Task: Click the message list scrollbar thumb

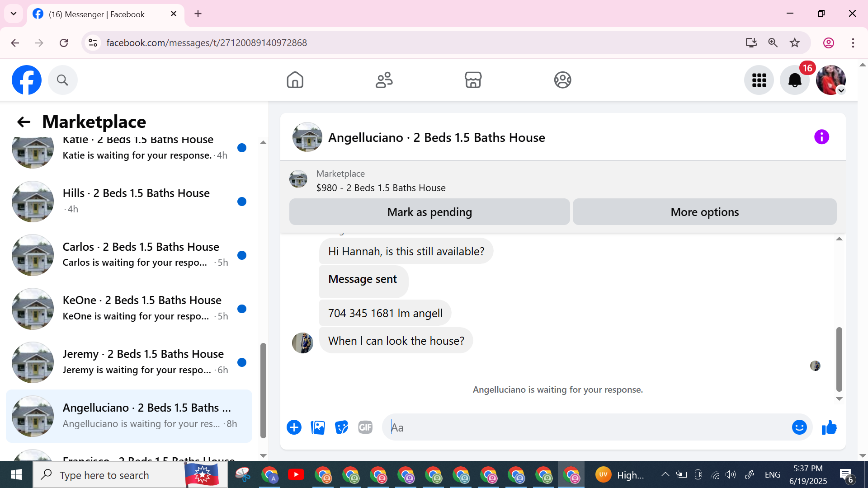Action: 263,390
